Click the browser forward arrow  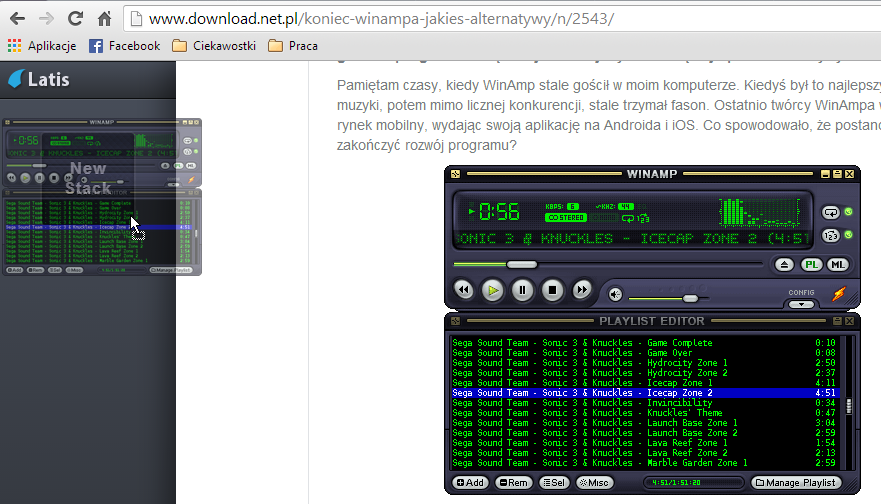click(46, 19)
